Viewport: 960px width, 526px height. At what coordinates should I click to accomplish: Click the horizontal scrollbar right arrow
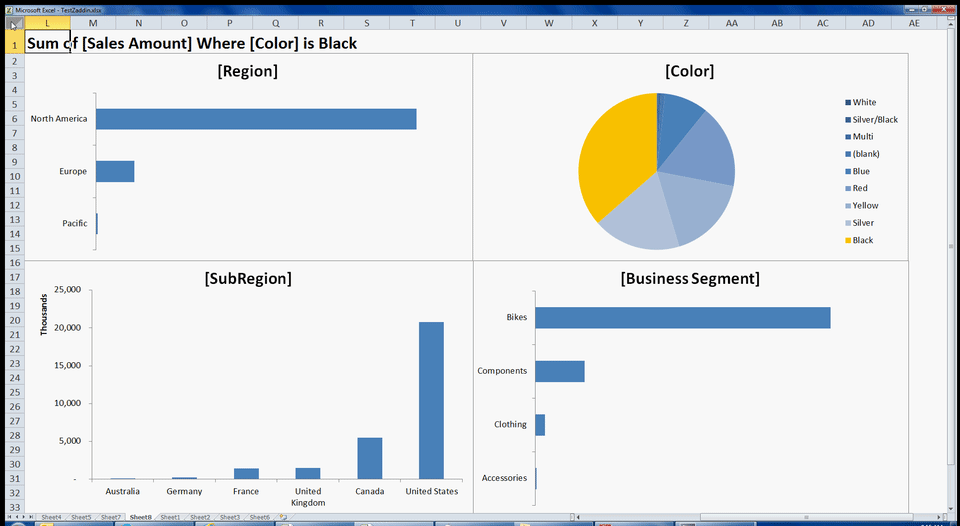pos(940,517)
